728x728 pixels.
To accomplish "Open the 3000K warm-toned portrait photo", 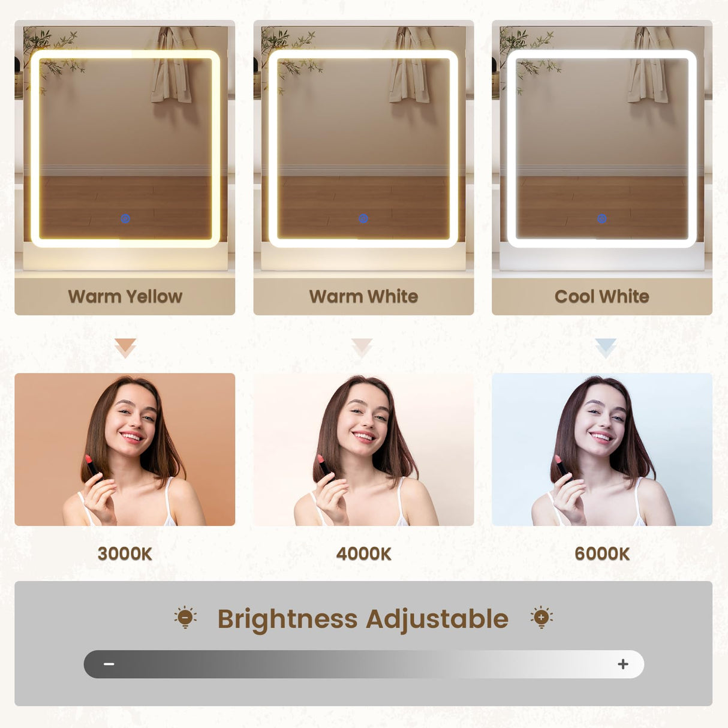I will click(125, 450).
